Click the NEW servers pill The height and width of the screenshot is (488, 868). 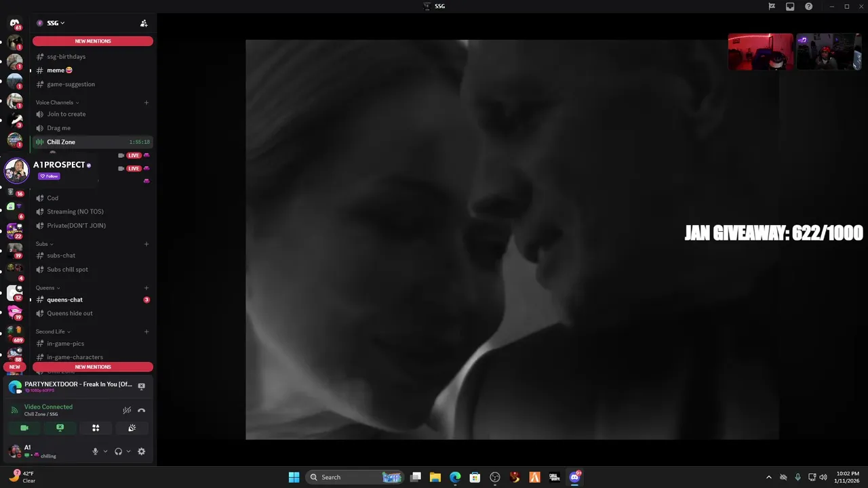pos(15,367)
